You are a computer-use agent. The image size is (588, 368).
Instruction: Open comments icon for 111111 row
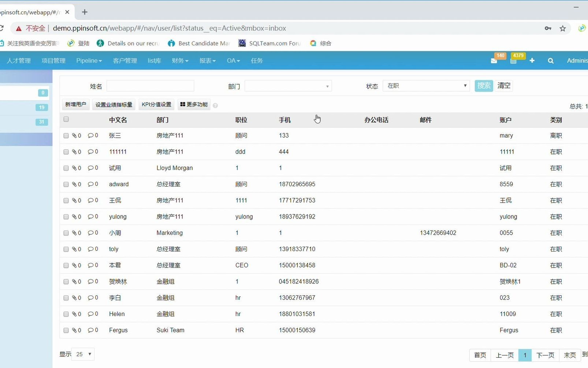(x=90, y=152)
